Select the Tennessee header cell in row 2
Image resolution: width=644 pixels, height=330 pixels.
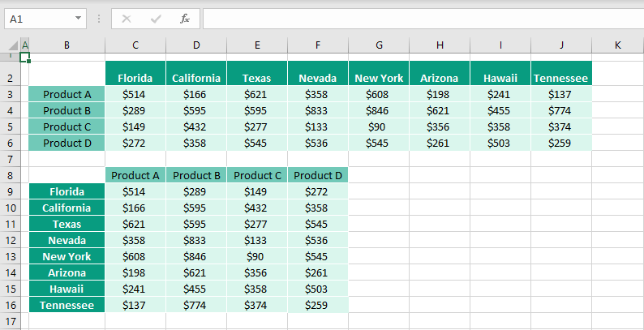click(561, 78)
